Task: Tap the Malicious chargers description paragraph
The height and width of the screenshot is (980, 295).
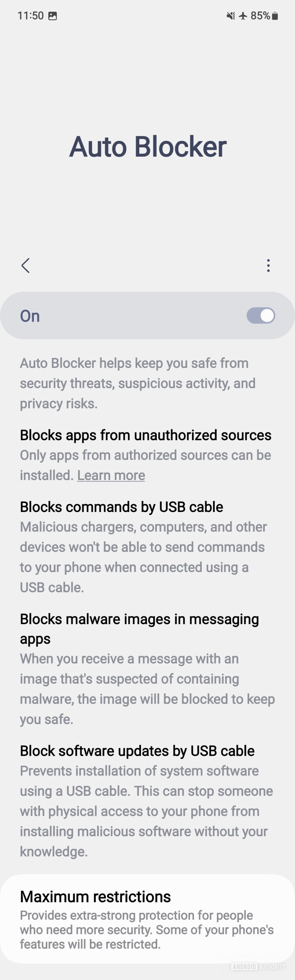Action: [143, 557]
